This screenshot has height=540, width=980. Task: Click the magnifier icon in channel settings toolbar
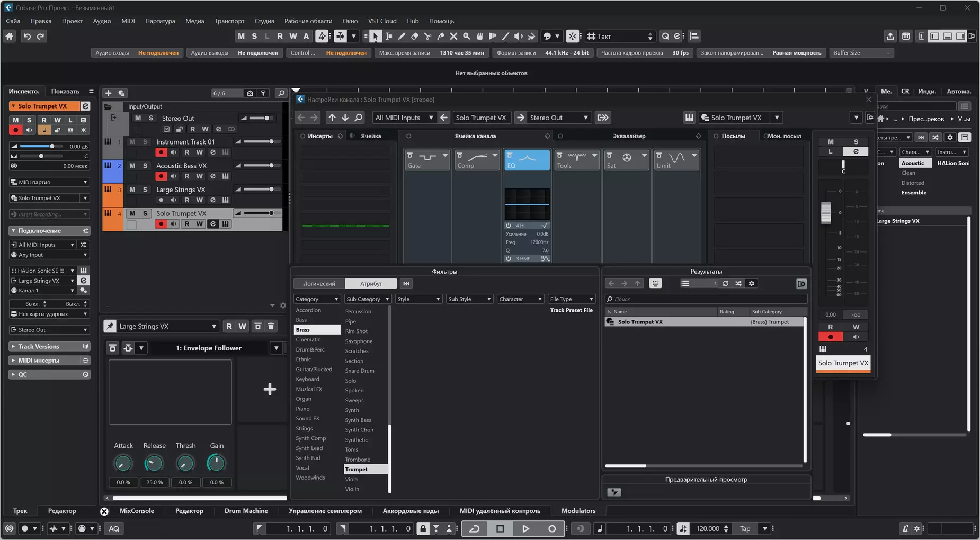(359, 118)
